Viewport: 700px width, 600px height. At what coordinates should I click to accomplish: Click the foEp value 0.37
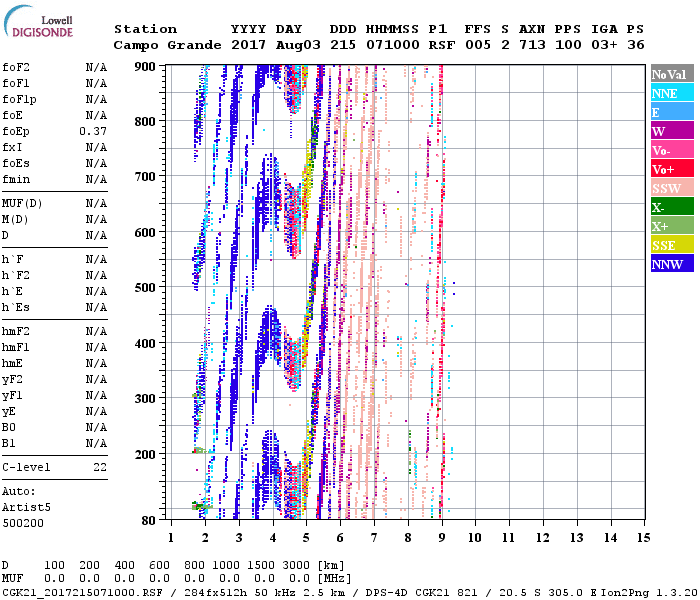pos(93,131)
